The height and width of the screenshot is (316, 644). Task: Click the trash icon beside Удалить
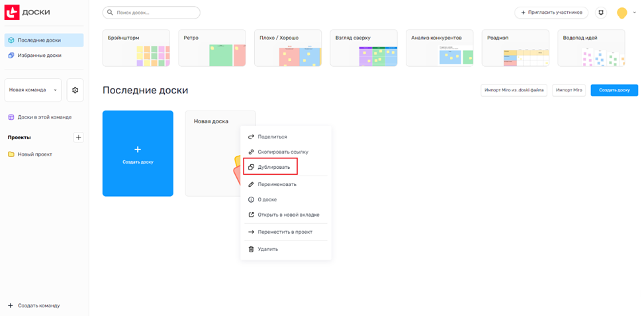pos(252,249)
